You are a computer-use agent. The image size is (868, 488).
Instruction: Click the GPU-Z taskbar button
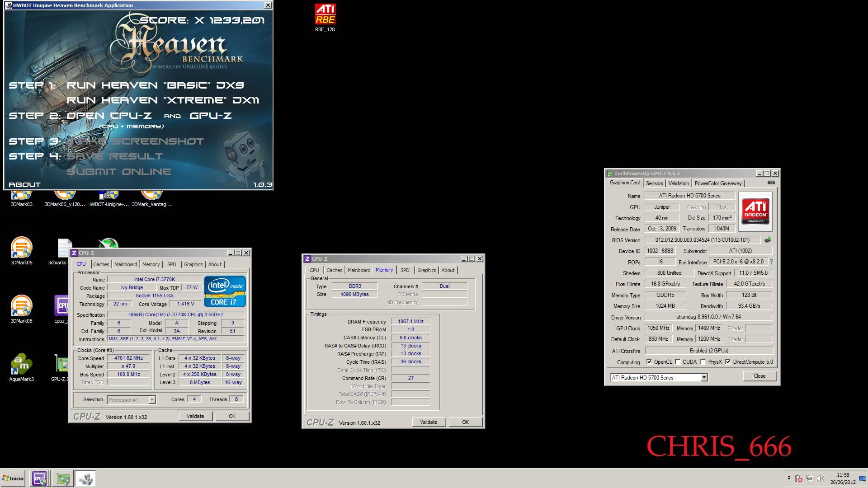pyautogui.click(x=63, y=479)
